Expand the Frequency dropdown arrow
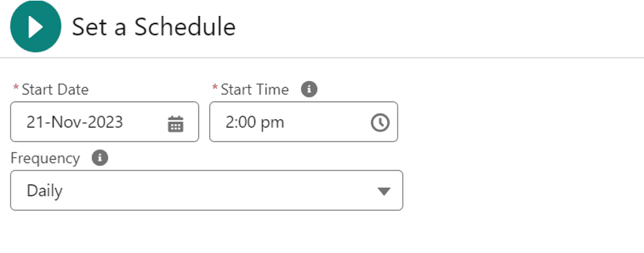 tap(384, 191)
